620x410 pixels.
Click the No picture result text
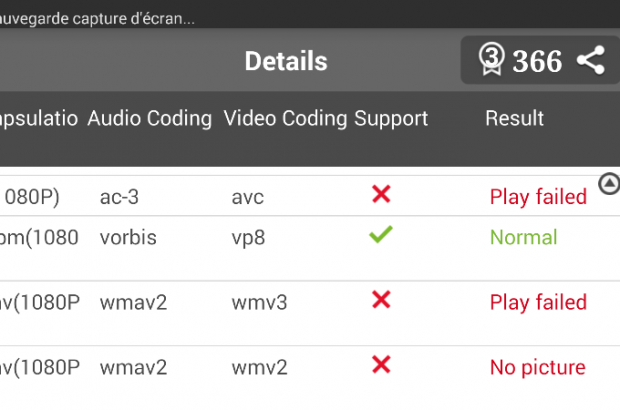[537, 367]
